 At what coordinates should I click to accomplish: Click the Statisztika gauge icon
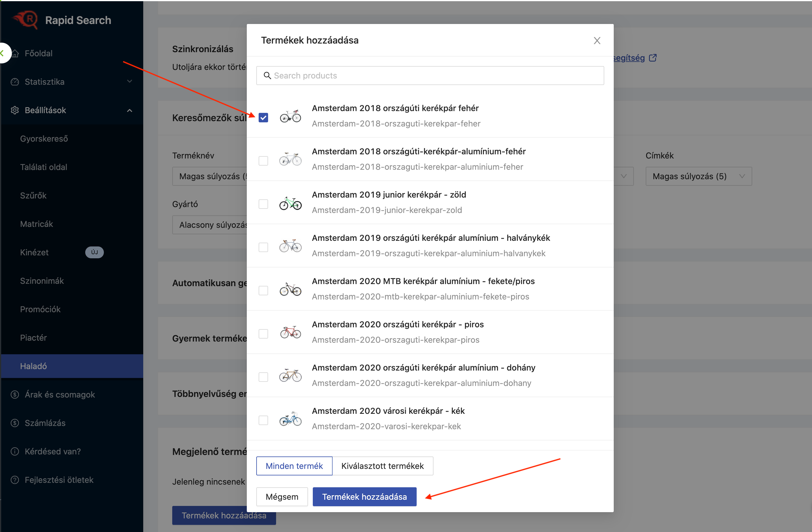pyautogui.click(x=15, y=82)
